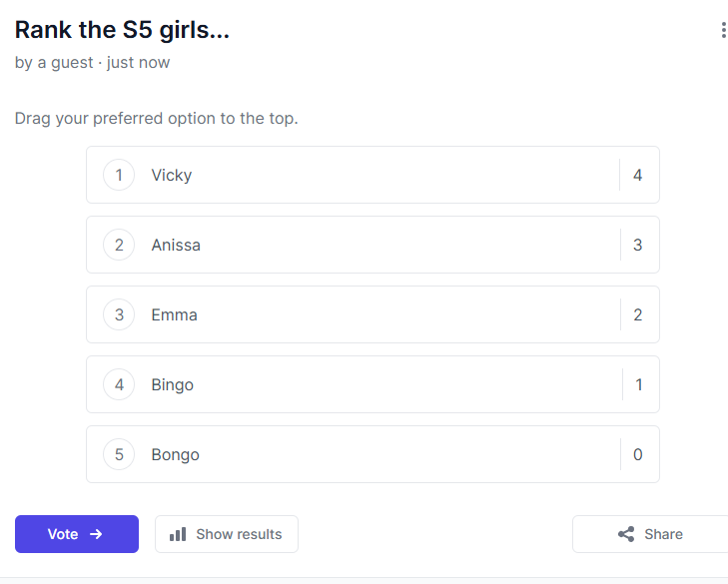Screen dimensions: 728x584
Task: Click rank number 1 circle beside Vicky
Action: click(119, 176)
